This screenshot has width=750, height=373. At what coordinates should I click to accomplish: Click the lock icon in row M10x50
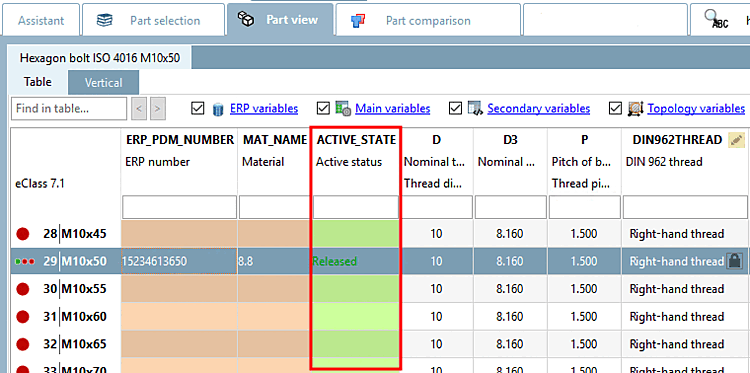point(733,261)
